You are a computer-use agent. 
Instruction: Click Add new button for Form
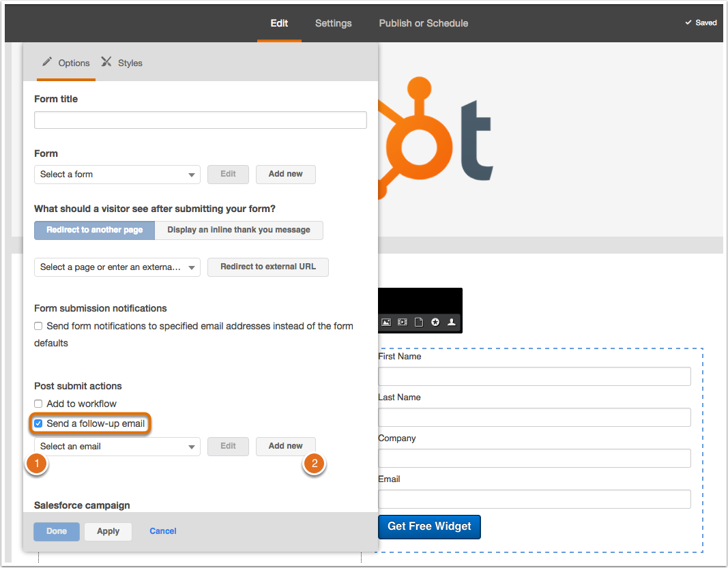285,174
